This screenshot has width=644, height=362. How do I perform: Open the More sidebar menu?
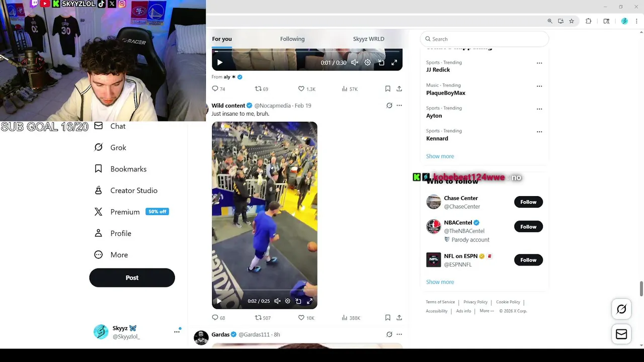click(111, 255)
